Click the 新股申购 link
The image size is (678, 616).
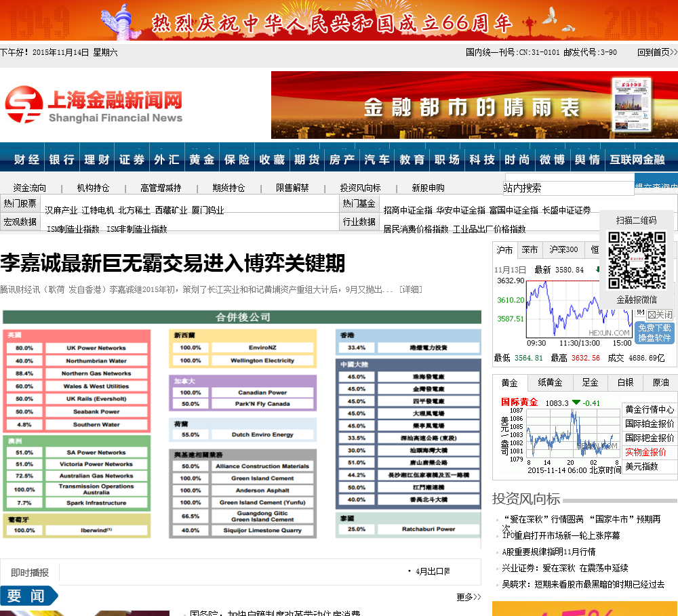[x=428, y=188]
